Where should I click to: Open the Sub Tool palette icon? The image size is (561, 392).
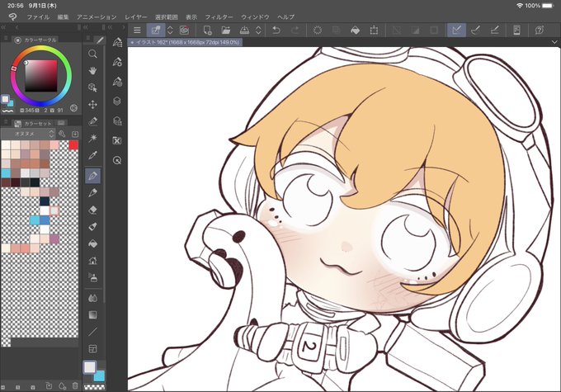click(117, 42)
